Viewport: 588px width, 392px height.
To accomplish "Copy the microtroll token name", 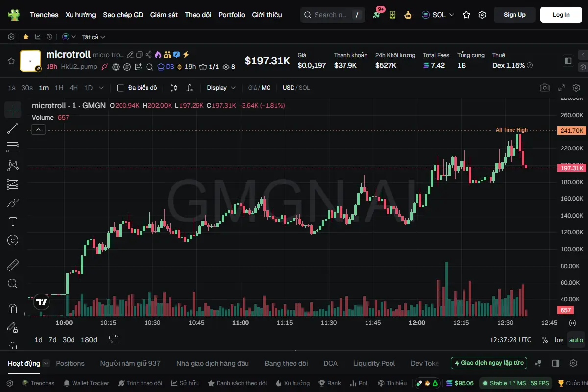I will (x=139, y=55).
